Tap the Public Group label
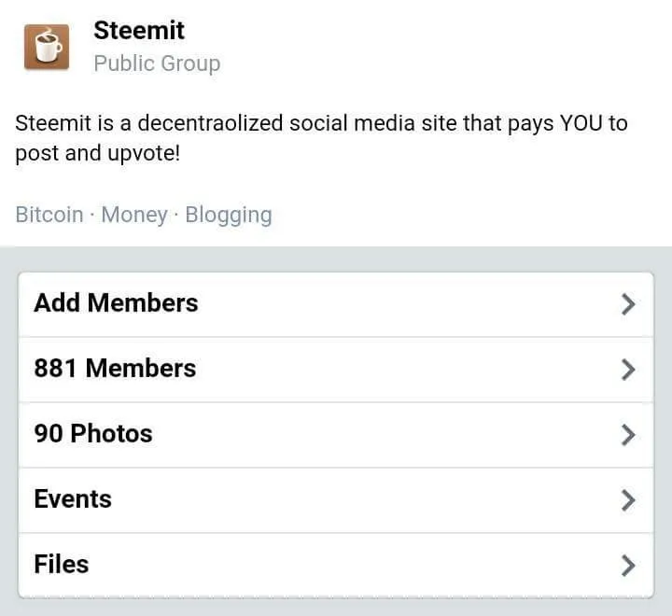The height and width of the screenshot is (616, 672). coord(157,63)
